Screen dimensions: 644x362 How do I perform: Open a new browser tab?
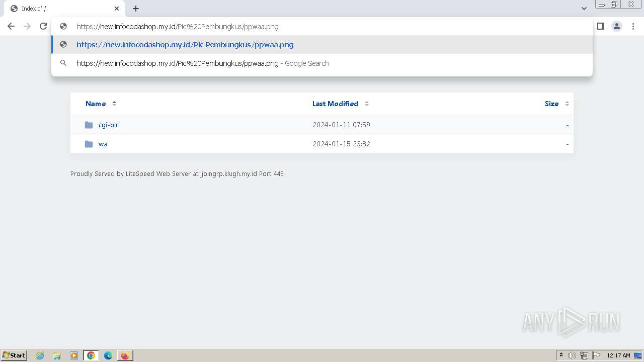tap(136, 9)
